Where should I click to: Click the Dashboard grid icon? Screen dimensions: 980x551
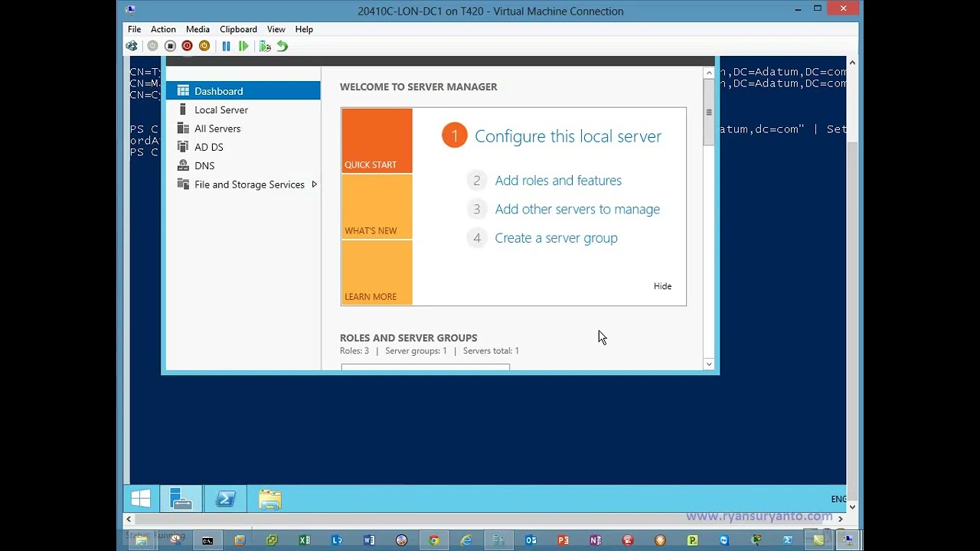click(x=183, y=91)
